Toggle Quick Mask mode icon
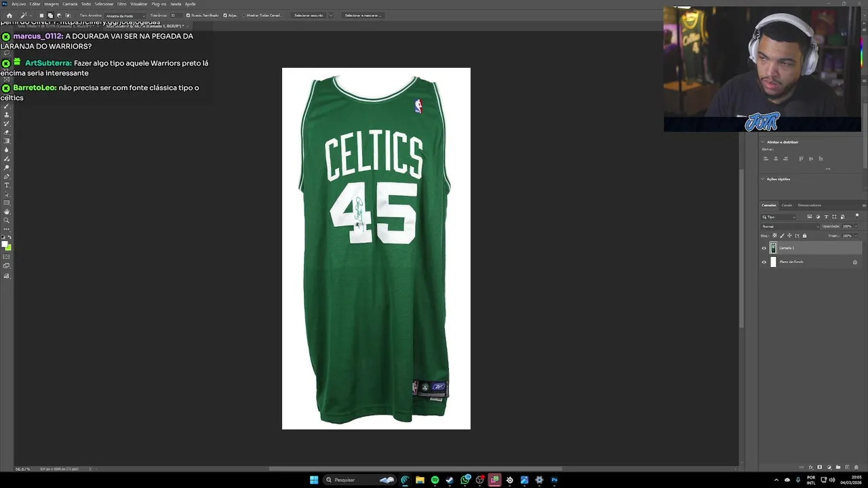 coord(7,257)
